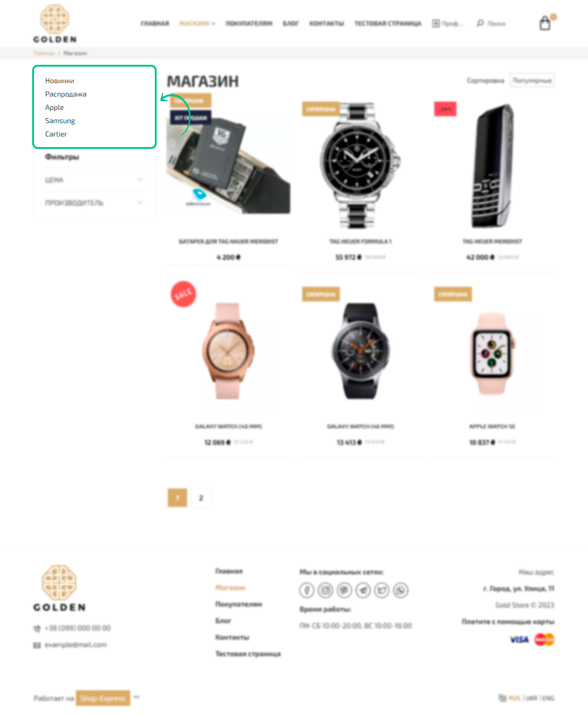Click the Golden logo in the header

point(55,23)
